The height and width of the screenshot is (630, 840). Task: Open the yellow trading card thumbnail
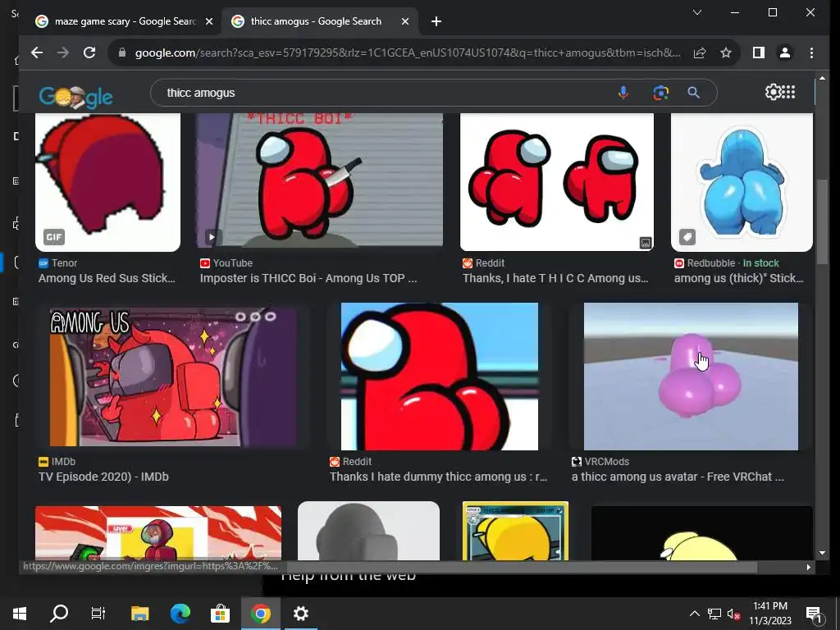515,531
